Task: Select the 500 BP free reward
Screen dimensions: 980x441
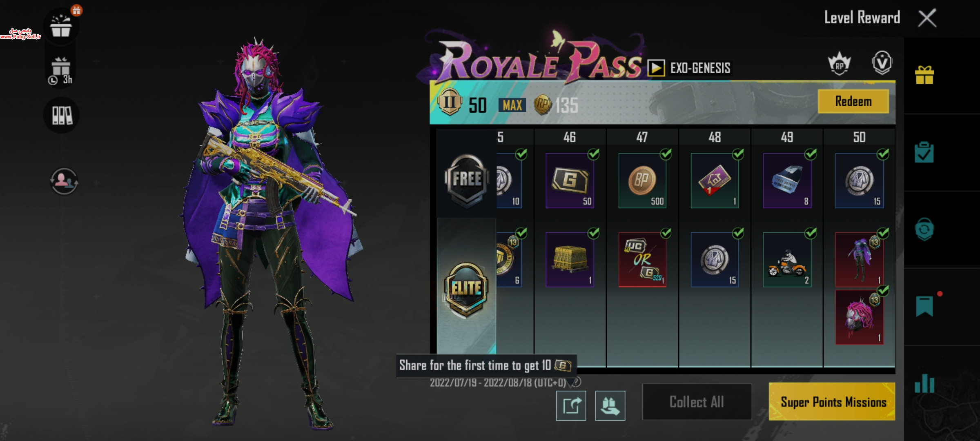Action: point(642,180)
